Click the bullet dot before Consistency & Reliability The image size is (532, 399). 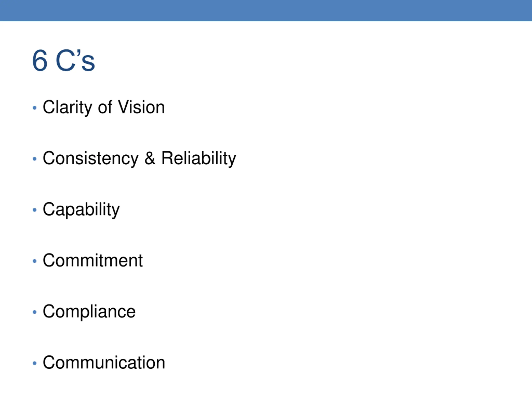(35, 159)
